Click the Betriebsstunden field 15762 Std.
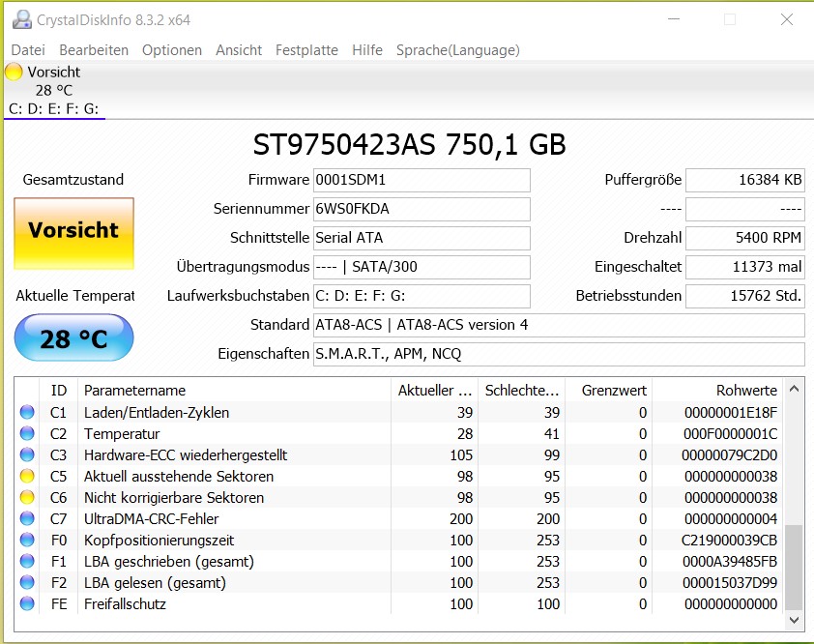Viewport: 814px width, 644px height. [745, 297]
